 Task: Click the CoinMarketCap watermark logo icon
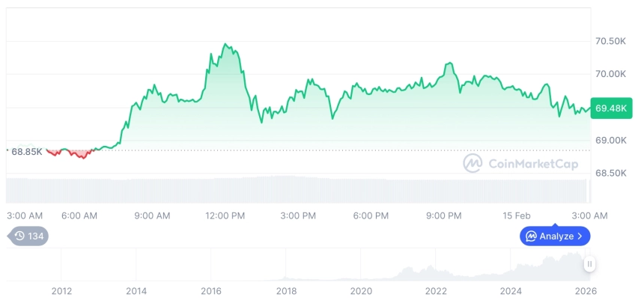click(473, 164)
